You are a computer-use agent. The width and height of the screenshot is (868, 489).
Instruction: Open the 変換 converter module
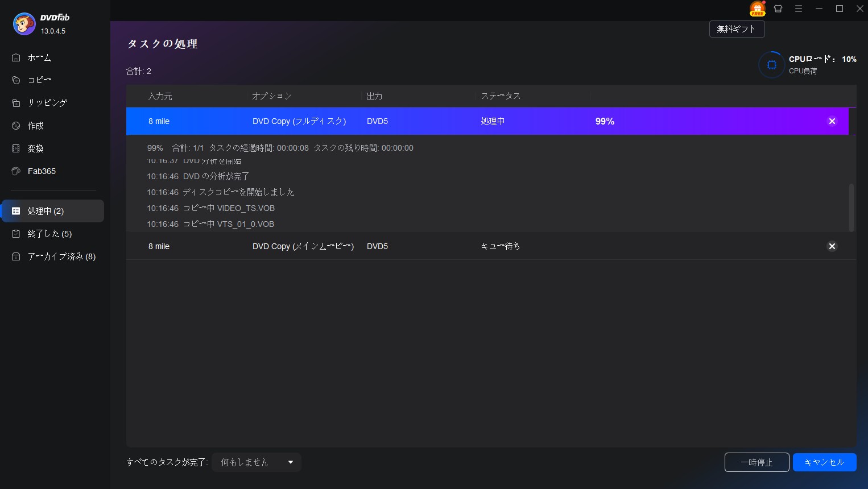pos(35,148)
